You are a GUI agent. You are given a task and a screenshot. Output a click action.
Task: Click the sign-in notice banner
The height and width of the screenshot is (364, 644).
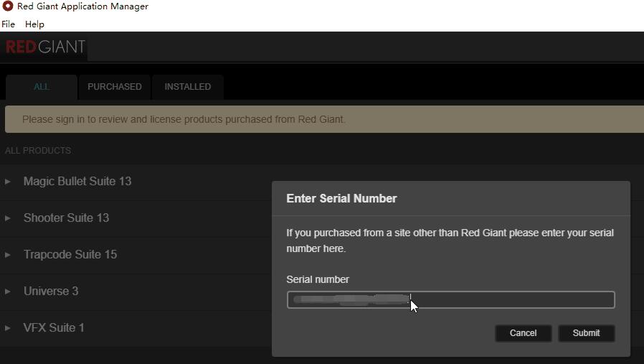pos(324,119)
